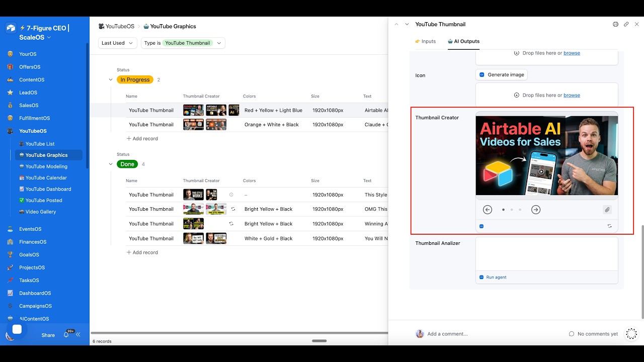Open the Last Used sort dropdown
The width and height of the screenshot is (644, 362).
(118, 43)
